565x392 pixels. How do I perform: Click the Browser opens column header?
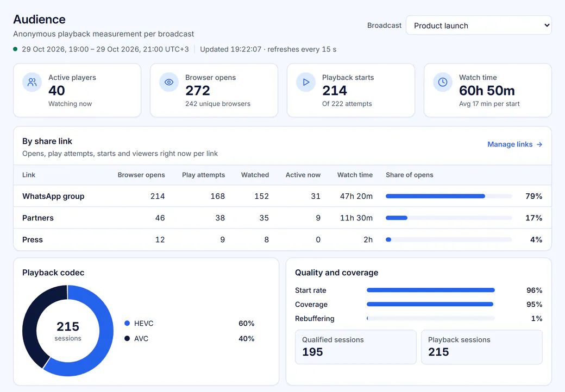pos(141,175)
